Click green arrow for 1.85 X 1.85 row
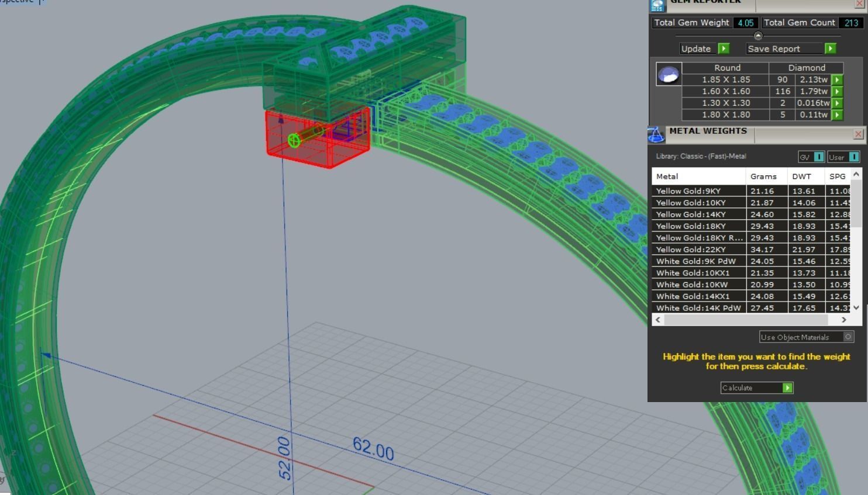 [x=838, y=80]
